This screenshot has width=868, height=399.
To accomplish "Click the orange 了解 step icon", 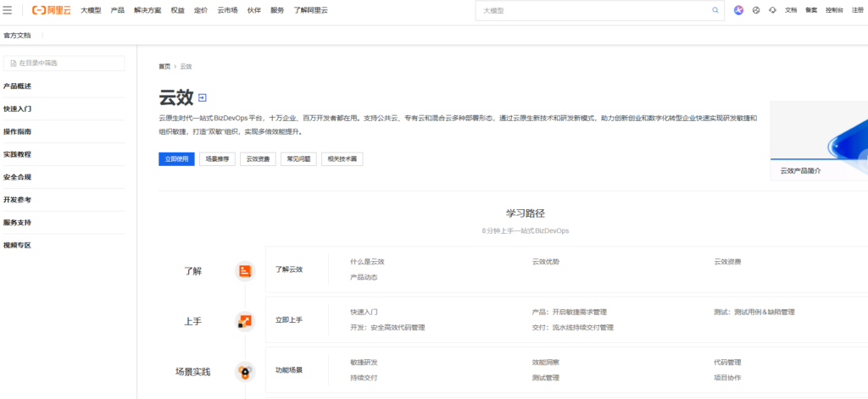I will click(x=245, y=271).
